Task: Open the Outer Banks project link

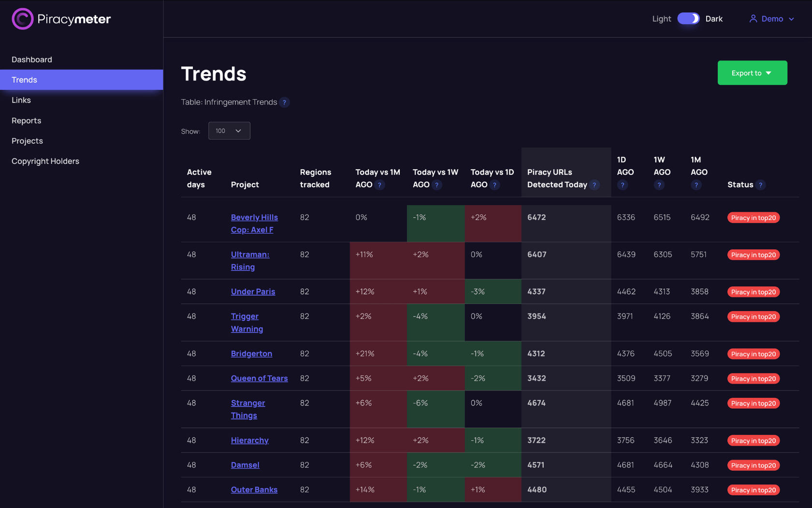Action: tap(254, 490)
